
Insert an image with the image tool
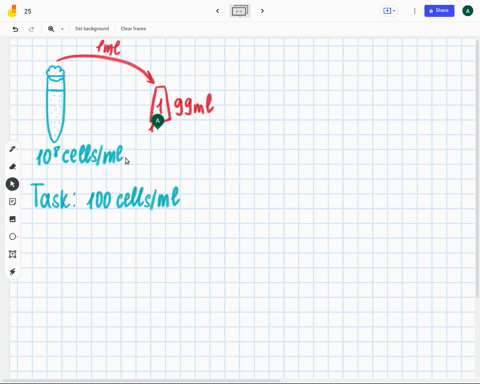tap(12, 219)
